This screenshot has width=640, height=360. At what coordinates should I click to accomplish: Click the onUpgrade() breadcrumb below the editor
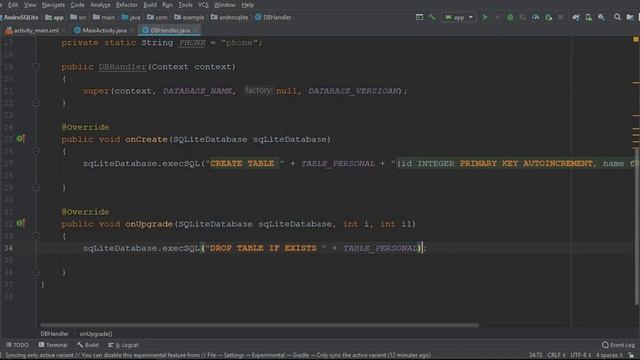point(96,334)
